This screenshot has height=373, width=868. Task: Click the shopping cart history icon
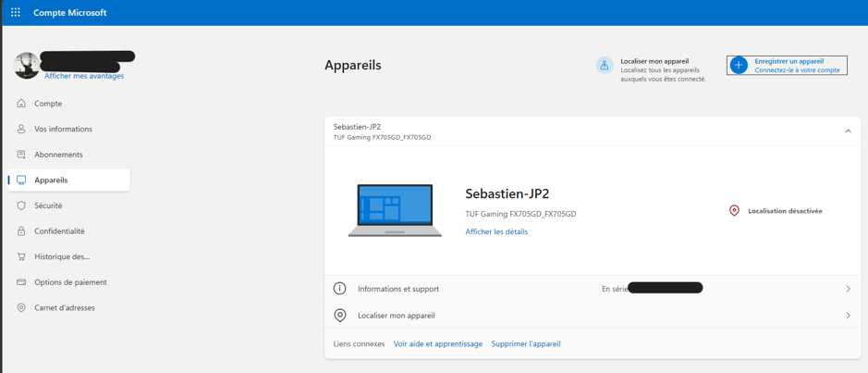pos(21,256)
